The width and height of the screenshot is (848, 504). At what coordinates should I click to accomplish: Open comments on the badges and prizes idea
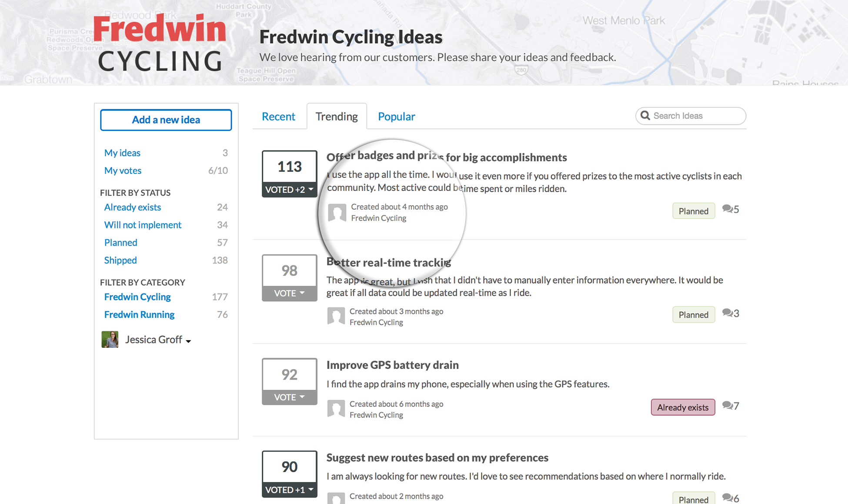click(731, 209)
